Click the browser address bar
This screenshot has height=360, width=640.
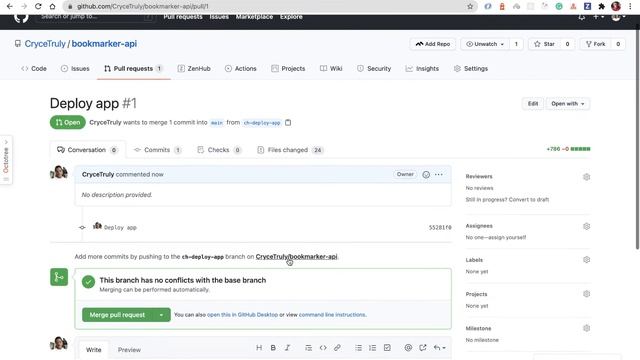pyautogui.click(x=269, y=6)
